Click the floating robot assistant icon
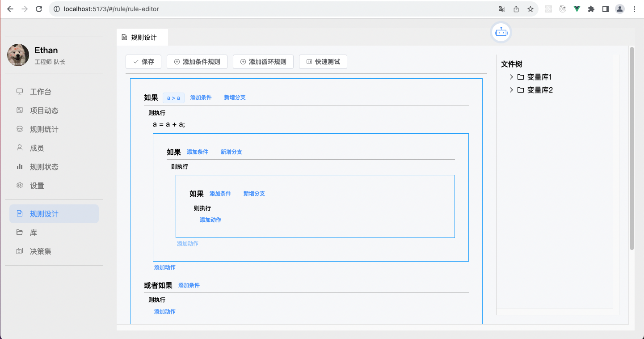The image size is (644, 339). pyautogui.click(x=501, y=33)
